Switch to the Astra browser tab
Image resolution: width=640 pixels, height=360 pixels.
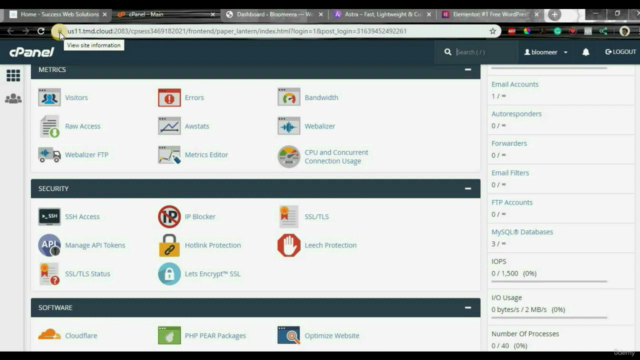pyautogui.click(x=383, y=14)
